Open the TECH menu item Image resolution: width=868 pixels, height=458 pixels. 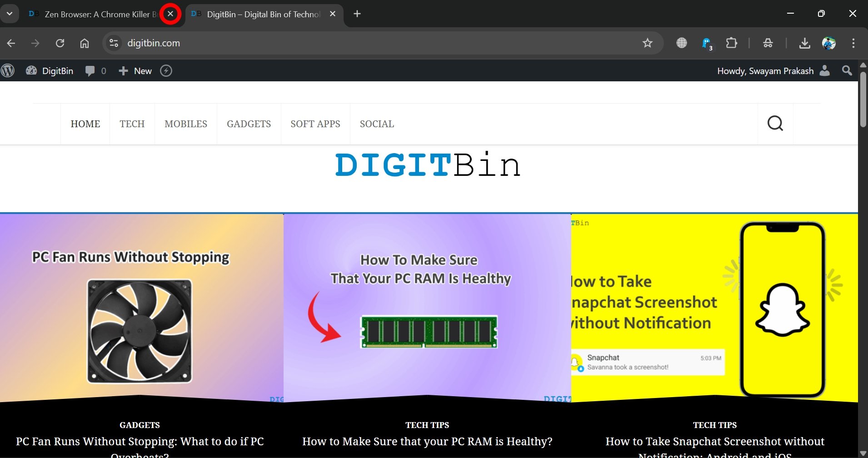coord(132,124)
